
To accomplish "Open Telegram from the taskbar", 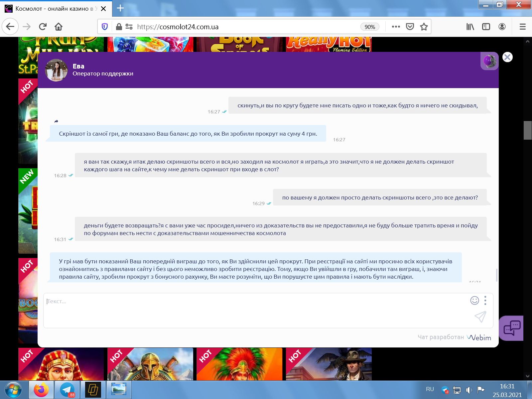I will tap(67, 390).
